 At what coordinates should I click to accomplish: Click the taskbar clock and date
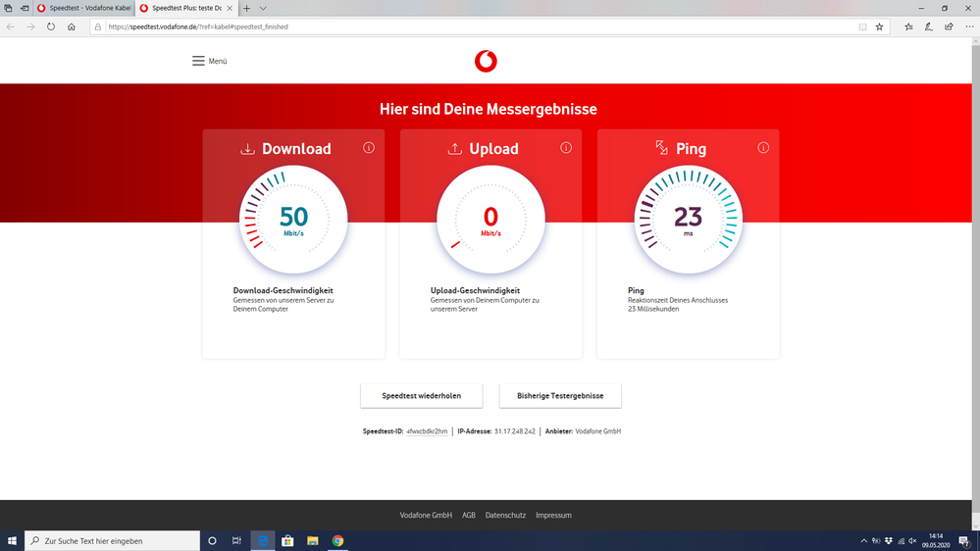(936, 541)
